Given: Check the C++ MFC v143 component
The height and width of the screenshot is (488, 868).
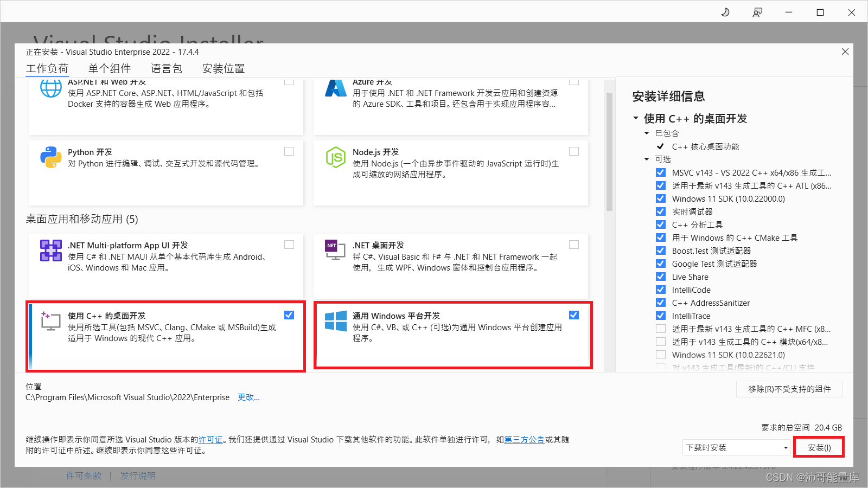Looking at the screenshot, I should coord(661,329).
